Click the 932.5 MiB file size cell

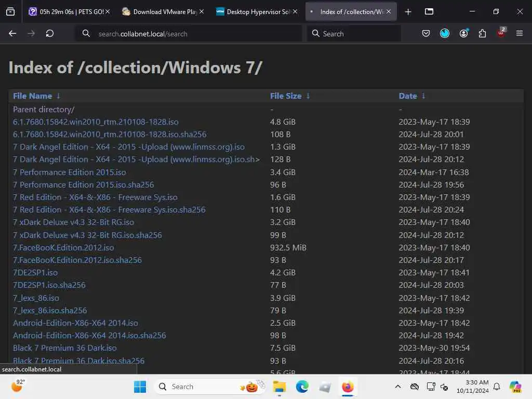(x=288, y=248)
